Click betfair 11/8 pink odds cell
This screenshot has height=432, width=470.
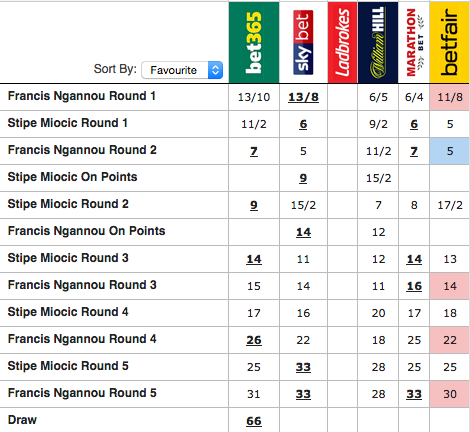[449, 97]
